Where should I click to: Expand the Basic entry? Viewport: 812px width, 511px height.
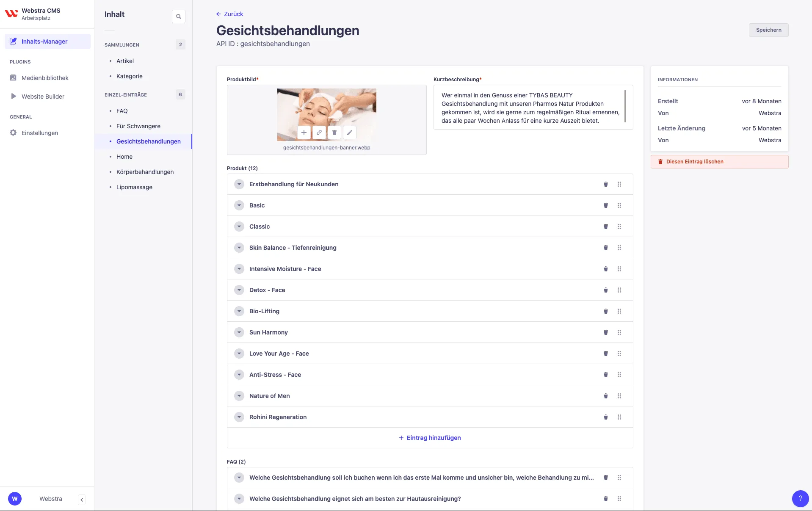[239, 205]
